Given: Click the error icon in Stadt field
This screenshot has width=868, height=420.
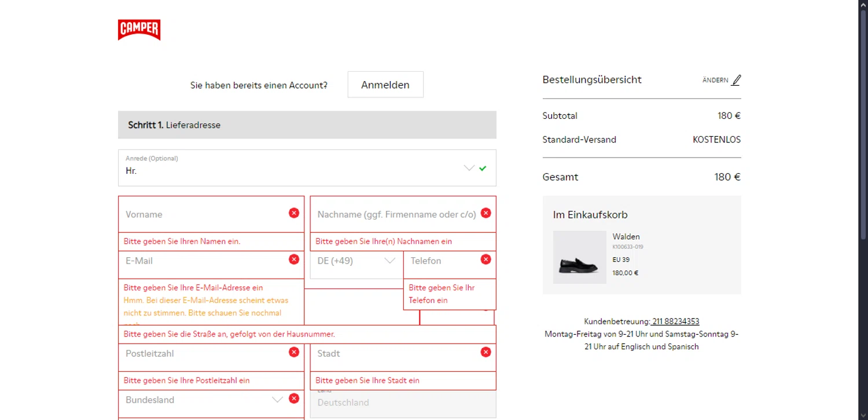Looking at the screenshot, I should (x=486, y=352).
